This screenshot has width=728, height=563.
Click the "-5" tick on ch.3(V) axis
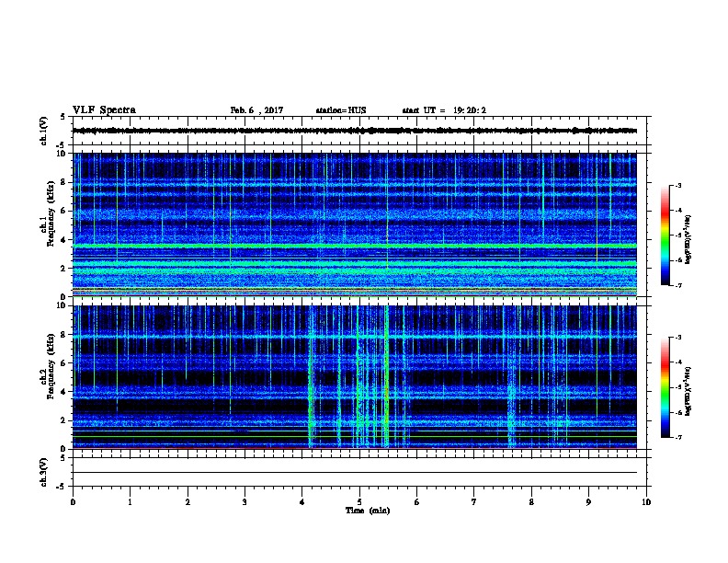point(62,487)
